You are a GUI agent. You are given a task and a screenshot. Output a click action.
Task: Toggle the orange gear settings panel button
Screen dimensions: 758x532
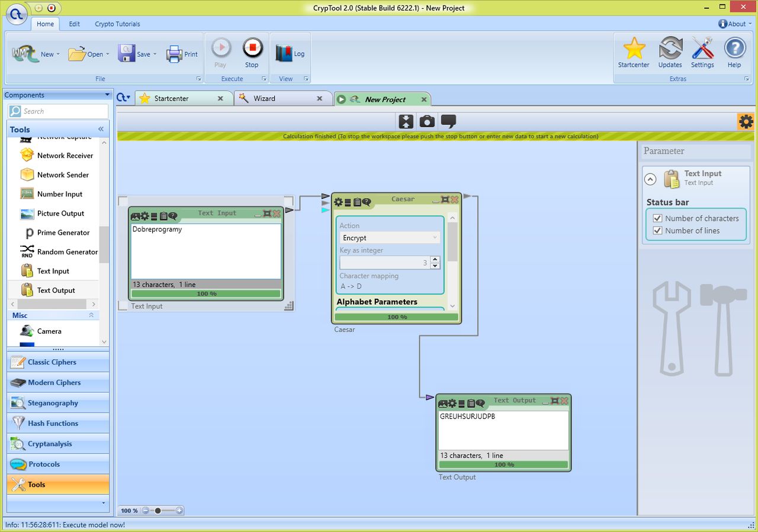pyautogui.click(x=746, y=122)
